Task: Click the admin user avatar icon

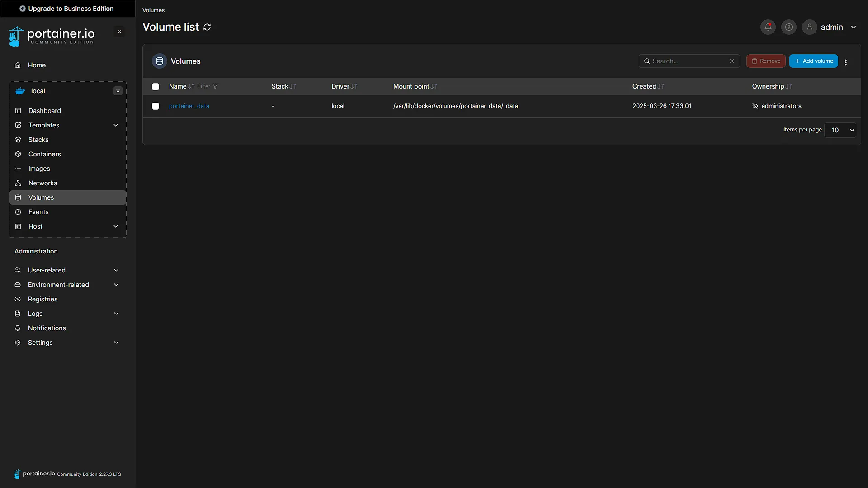Action: point(809,27)
